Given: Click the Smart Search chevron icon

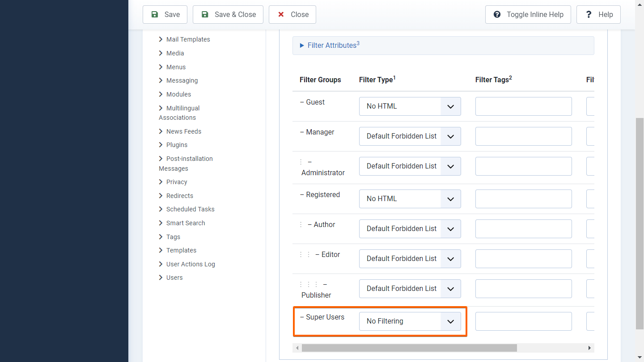Looking at the screenshot, I should tap(161, 223).
